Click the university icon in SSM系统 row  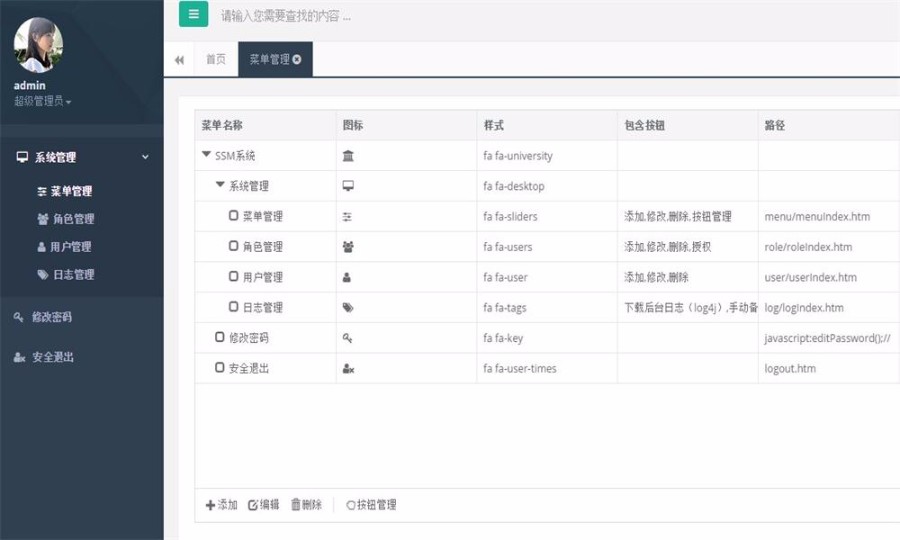click(x=348, y=156)
